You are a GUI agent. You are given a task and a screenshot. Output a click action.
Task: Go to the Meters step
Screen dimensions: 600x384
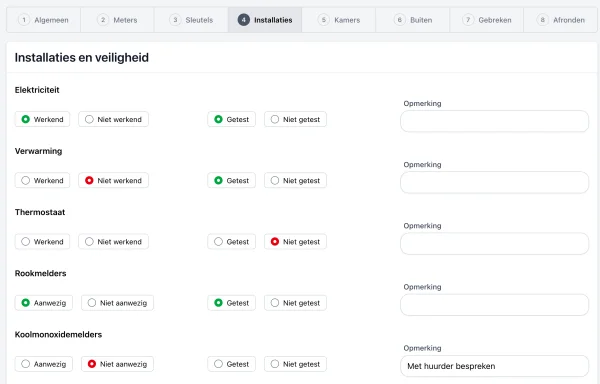[117, 20]
